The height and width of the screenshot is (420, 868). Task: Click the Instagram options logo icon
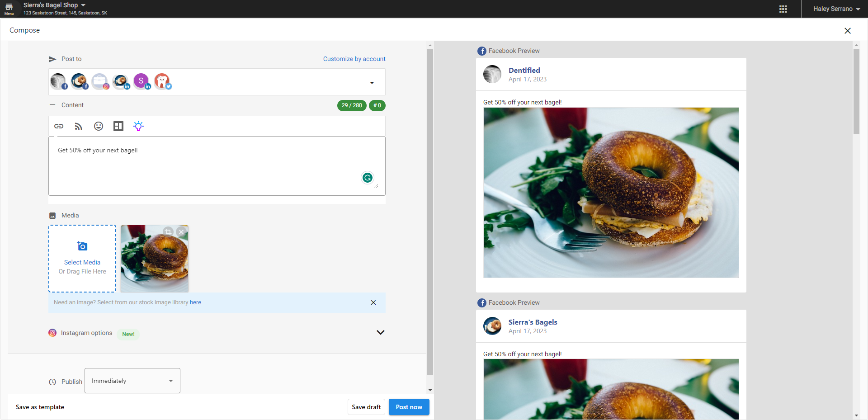pos(52,333)
